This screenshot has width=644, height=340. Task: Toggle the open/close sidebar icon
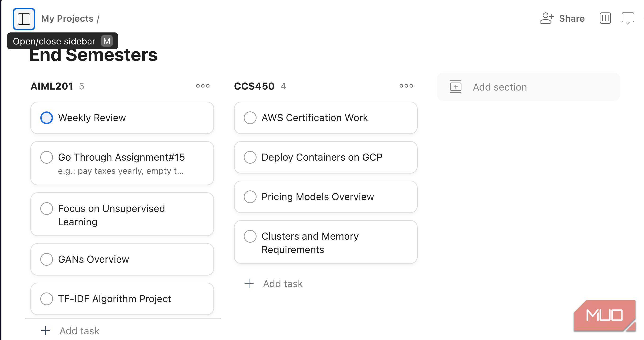(24, 19)
